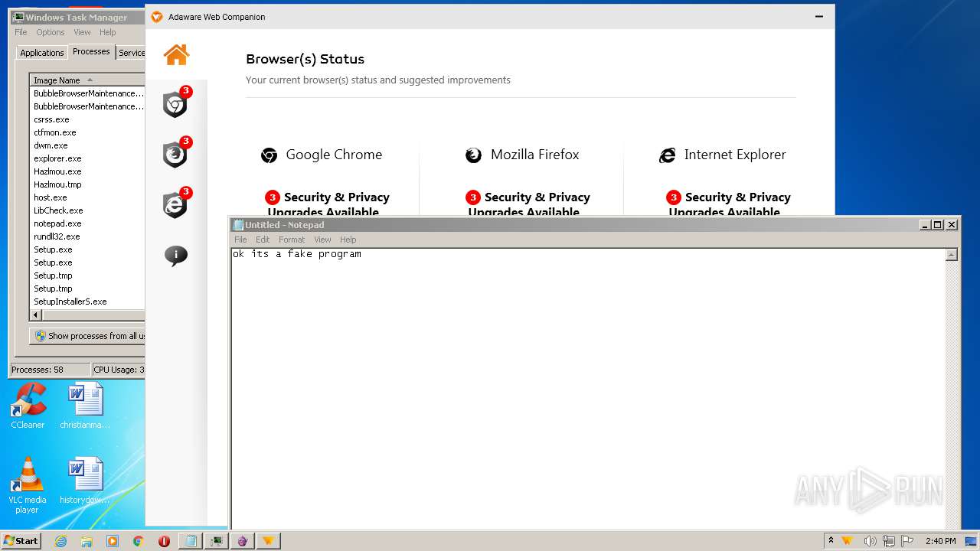The height and width of the screenshot is (551, 980).
Task: Click the clock showing 2:40 PM
Action: 940,541
